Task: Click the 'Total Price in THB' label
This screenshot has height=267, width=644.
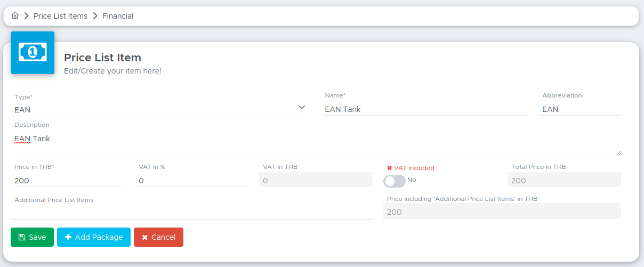Action: click(538, 167)
